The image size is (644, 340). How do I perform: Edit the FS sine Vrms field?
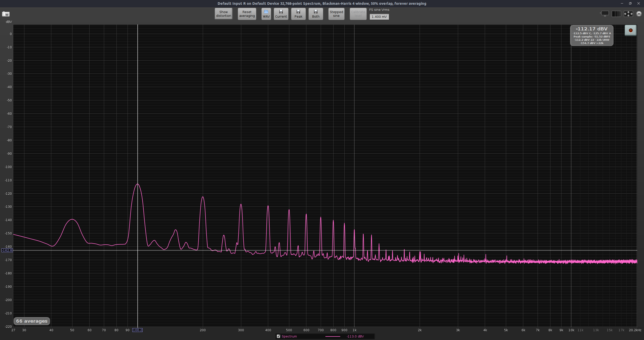pos(379,17)
